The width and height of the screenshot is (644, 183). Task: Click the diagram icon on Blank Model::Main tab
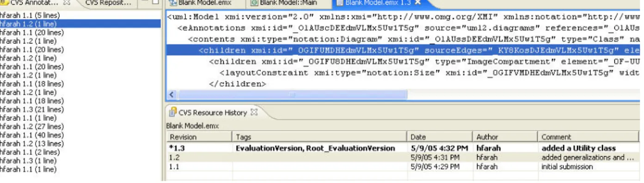click(x=254, y=3)
